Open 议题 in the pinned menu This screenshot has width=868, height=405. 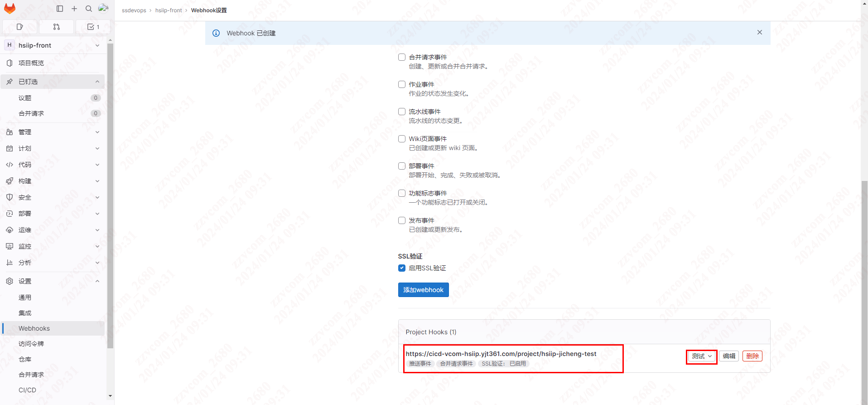tap(53, 98)
